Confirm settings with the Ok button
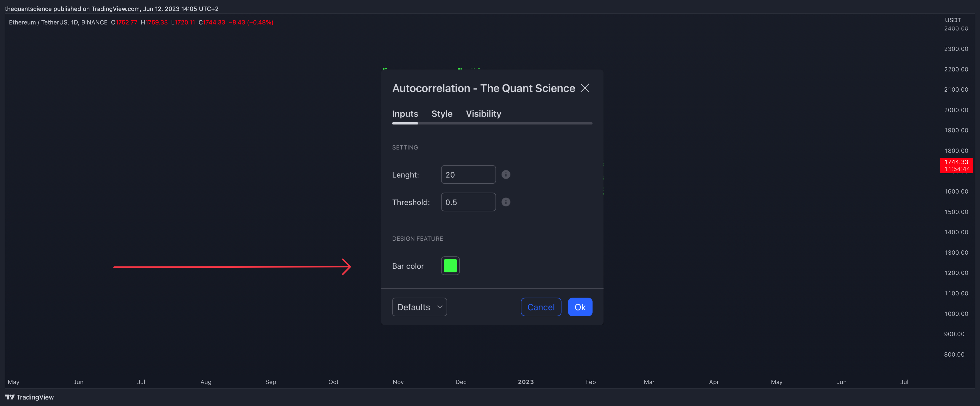The image size is (980, 406). 580,307
